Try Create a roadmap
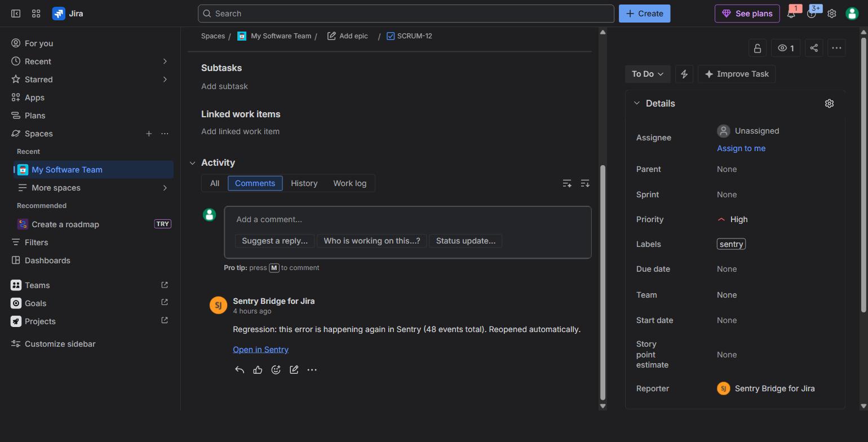This screenshot has height=442, width=868. coord(92,224)
